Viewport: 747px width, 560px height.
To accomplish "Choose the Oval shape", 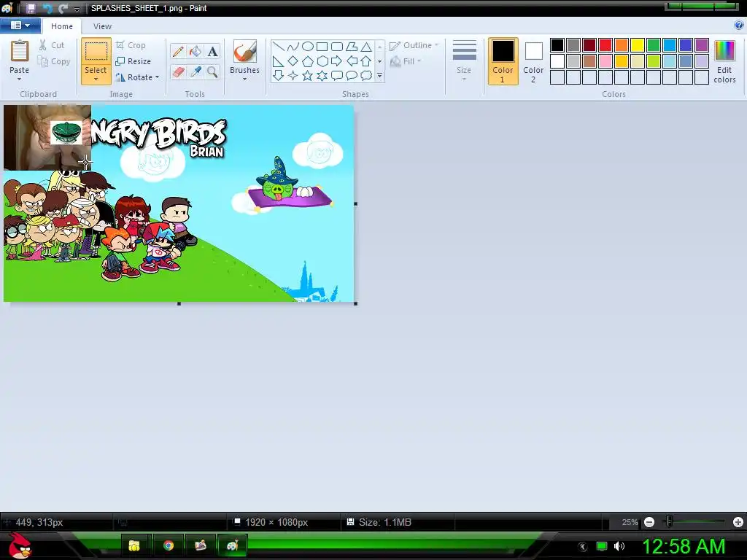I will tap(308, 46).
